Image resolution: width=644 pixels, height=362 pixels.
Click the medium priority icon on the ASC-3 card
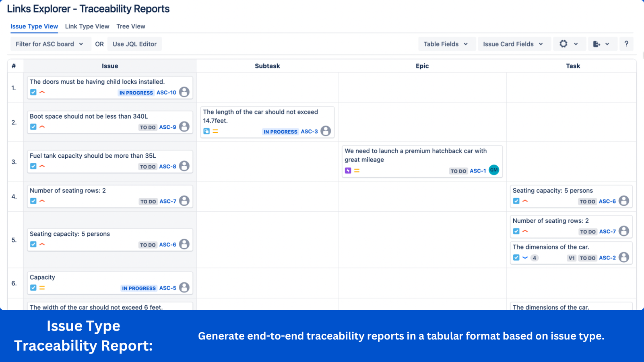click(x=215, y=131)
